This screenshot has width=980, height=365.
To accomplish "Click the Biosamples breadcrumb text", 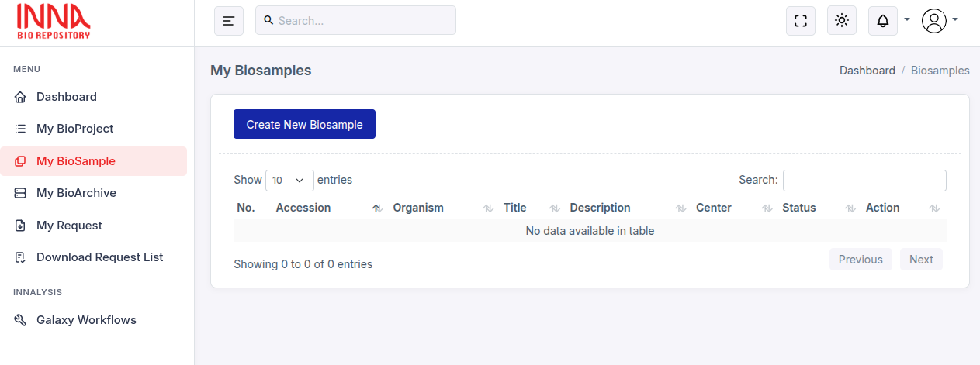I will click(x=940, y=71).
